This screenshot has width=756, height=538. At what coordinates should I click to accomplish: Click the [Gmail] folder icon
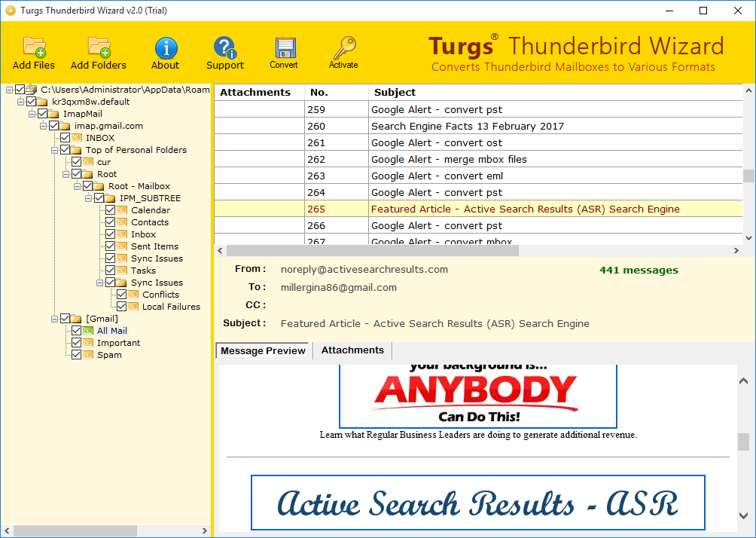[76, 319]
